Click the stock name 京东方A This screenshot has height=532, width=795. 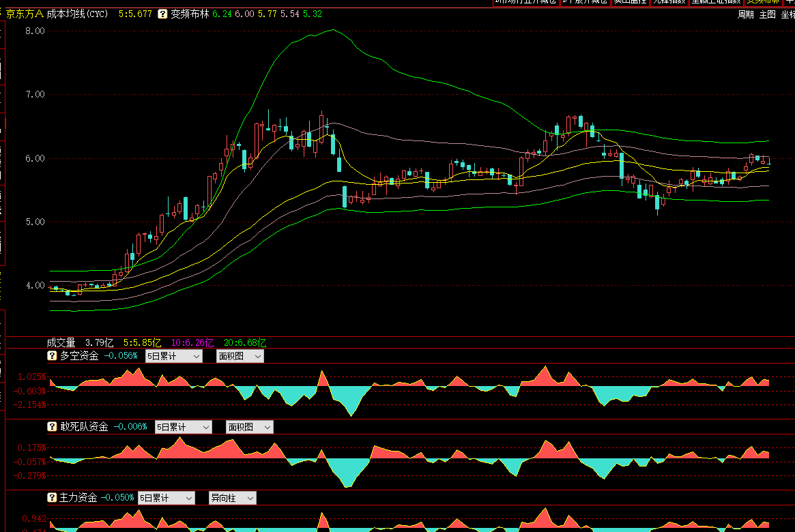[x=25, y=14]
